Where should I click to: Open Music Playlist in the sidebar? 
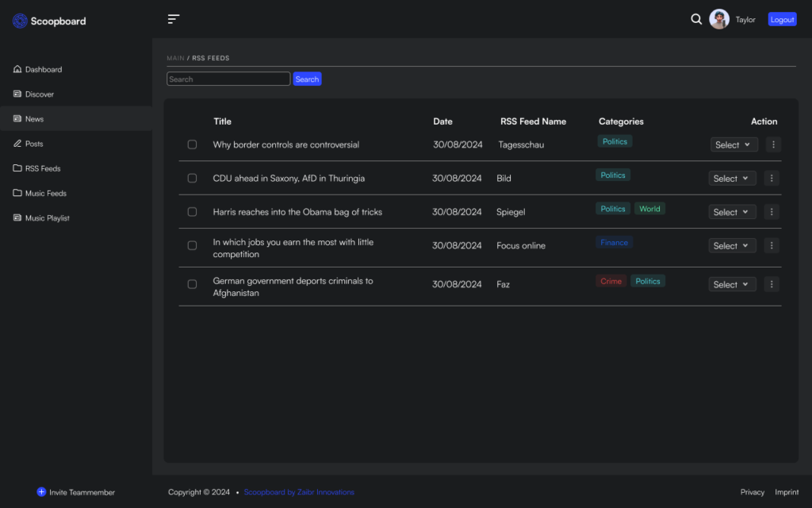point(47,218)
